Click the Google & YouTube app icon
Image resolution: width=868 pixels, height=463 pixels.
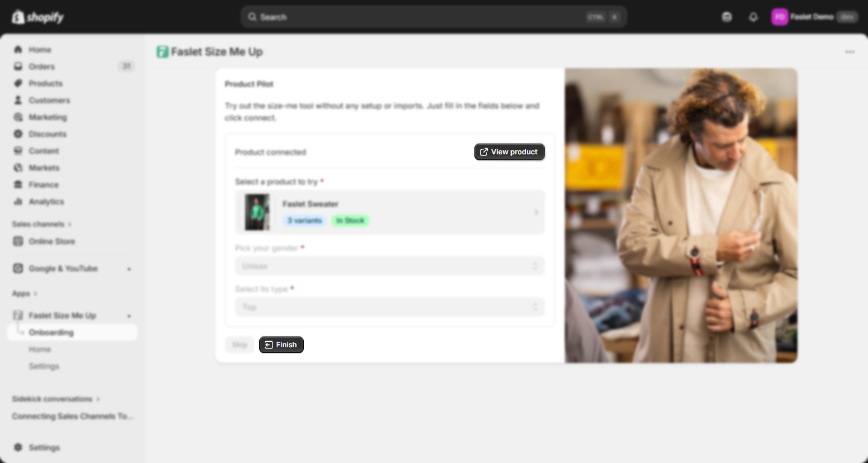(18, 268)
